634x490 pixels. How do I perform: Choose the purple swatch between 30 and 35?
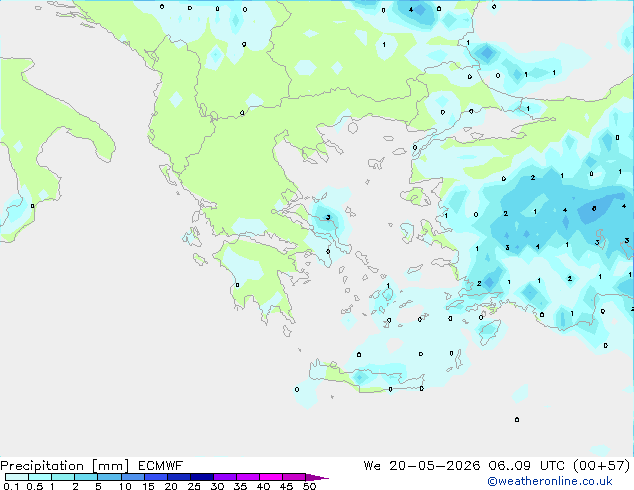coord(225,477)
